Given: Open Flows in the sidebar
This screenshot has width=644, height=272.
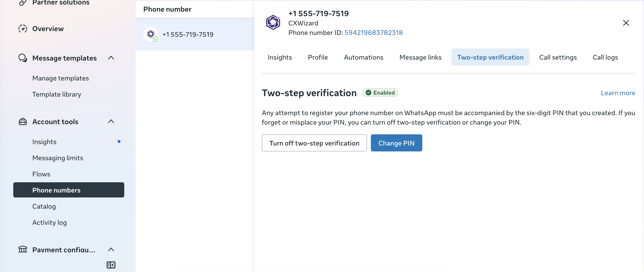Looking at the screenshot, I should pos(41,174).
